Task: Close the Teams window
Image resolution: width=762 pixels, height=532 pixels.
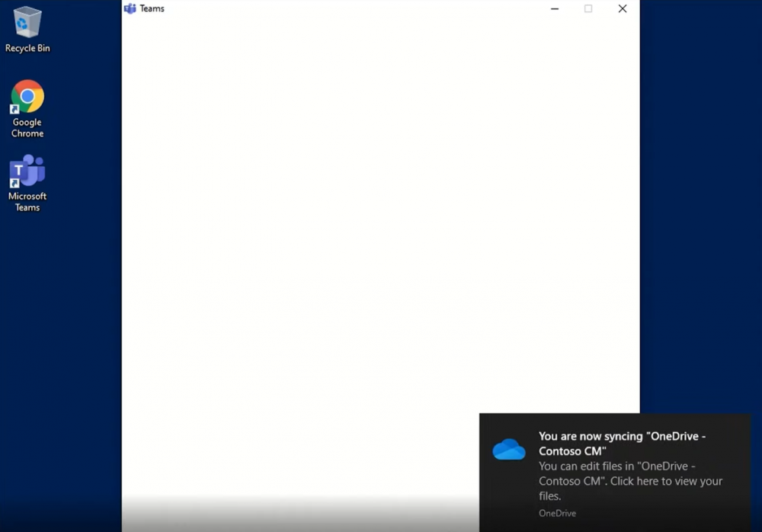Action: (x=623, y=9)
